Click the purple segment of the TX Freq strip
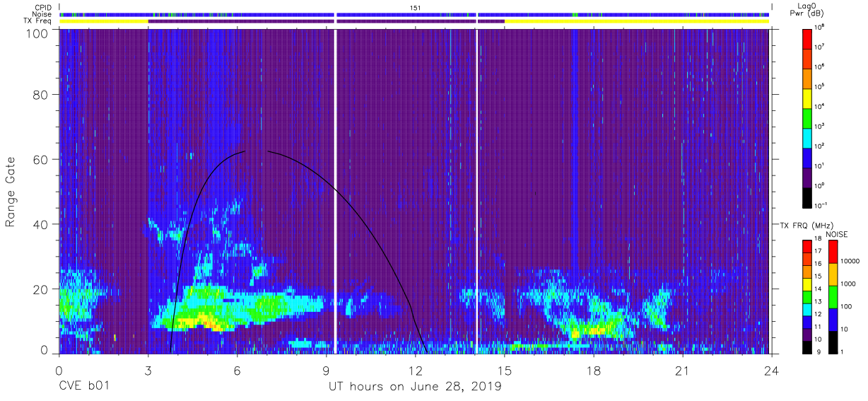This screenshot has width=868, height=401. point(326,21)
